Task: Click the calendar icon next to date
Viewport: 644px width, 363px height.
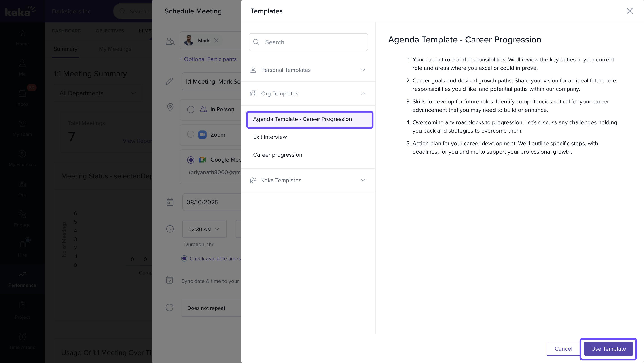Action: click(170, 202)
